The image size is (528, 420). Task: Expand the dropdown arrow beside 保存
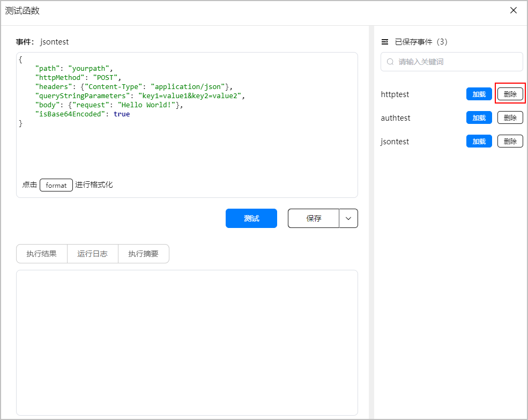pyautogui.click(x=348, y=218)
